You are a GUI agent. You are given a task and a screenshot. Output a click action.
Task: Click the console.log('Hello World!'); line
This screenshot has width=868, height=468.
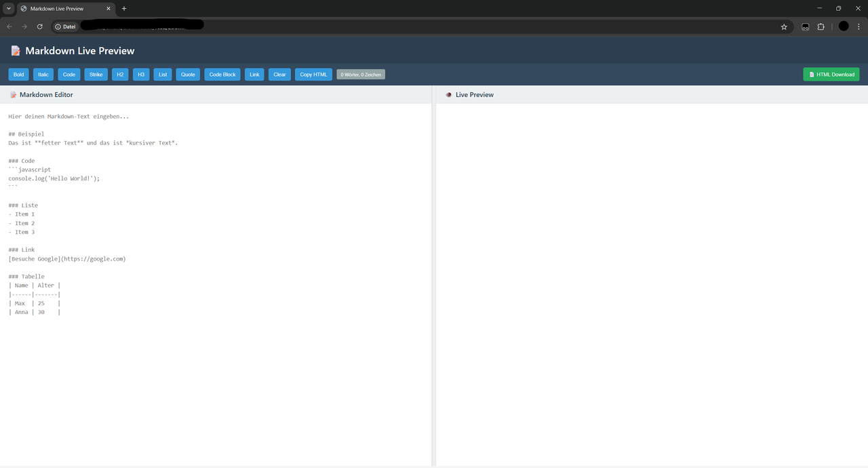click(54, 178)
